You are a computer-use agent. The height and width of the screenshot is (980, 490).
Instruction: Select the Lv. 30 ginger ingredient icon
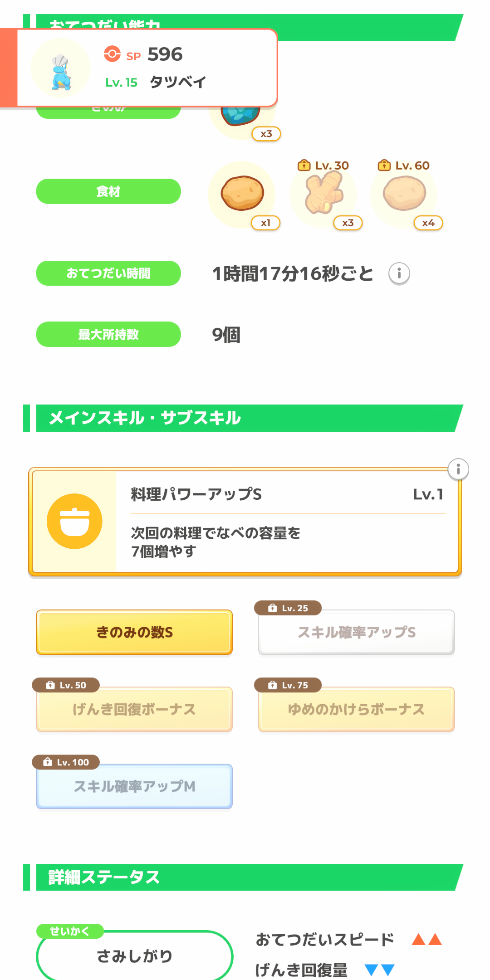click(x=323, y=194)
